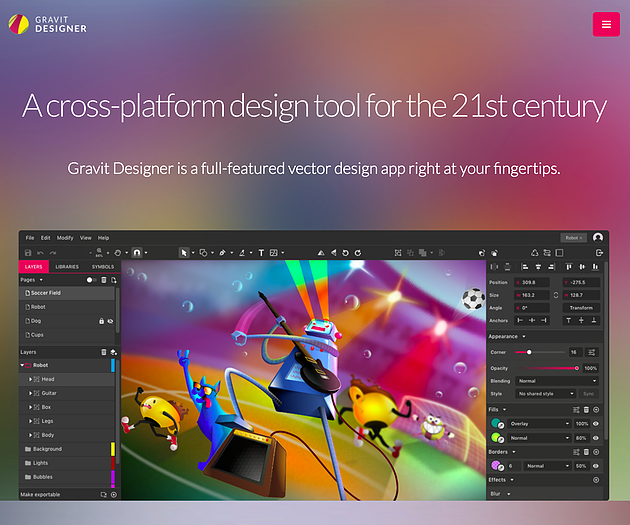Rotate the selection clockwise
Image resolution: width=630 pixels, height=525 pixels.
point(358,253)
